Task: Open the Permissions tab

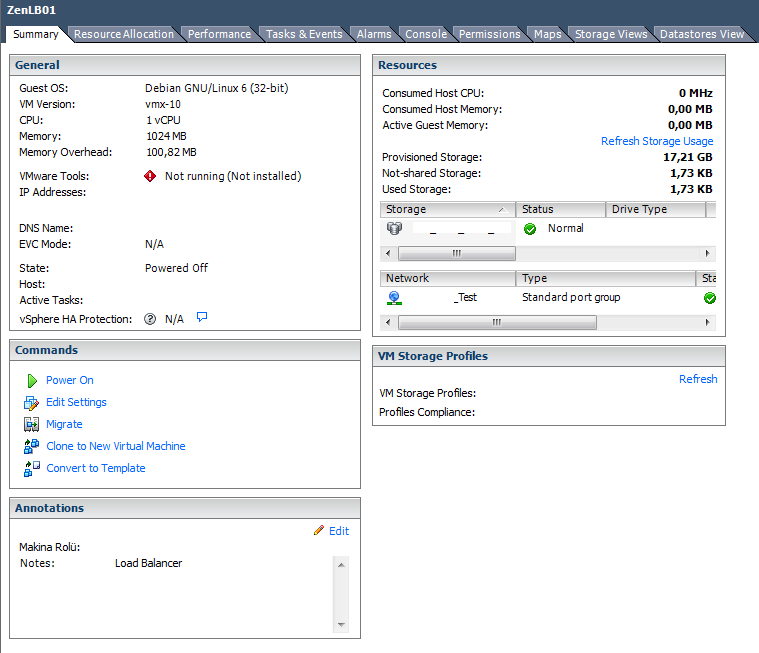Action: tap(489, 34)
